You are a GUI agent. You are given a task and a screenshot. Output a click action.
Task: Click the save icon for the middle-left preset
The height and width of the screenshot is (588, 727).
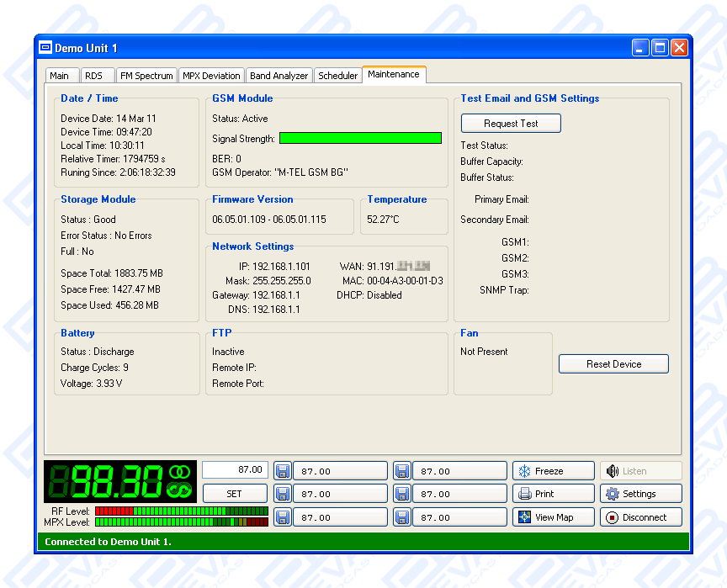pos(283,494)
